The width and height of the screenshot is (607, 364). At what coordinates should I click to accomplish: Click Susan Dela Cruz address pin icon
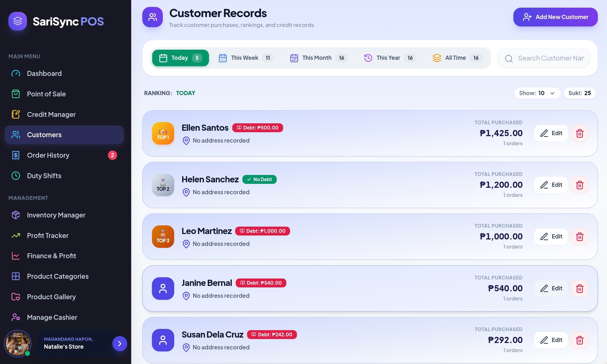click(x=186, y=347)
